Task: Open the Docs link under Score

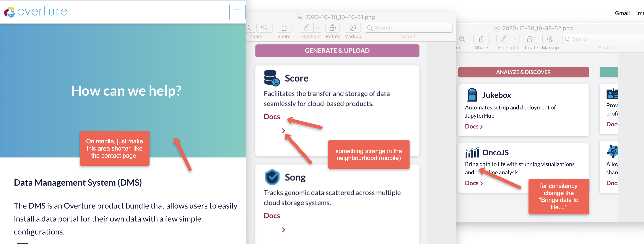Action: (x=272, y=117)
